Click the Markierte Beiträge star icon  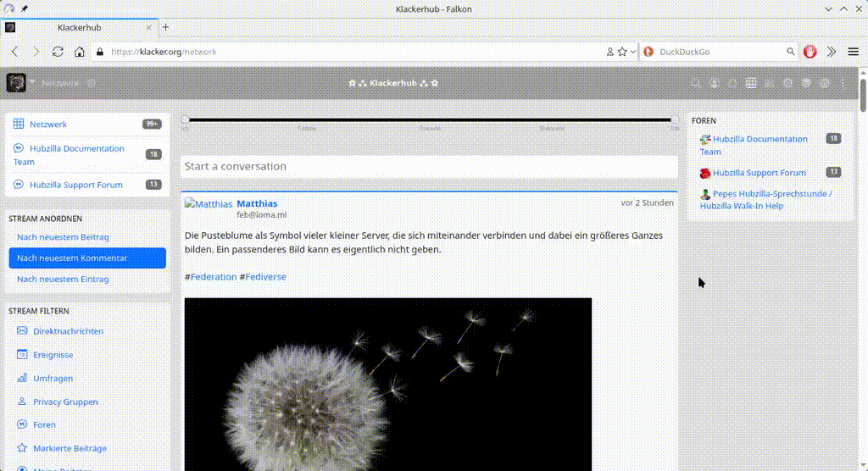[21, 448]
